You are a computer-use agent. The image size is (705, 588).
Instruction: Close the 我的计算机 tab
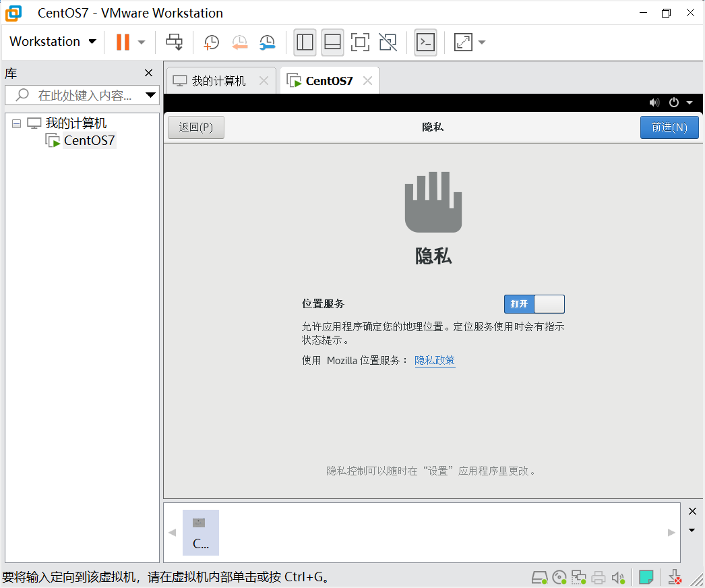[x=264, y=80]
